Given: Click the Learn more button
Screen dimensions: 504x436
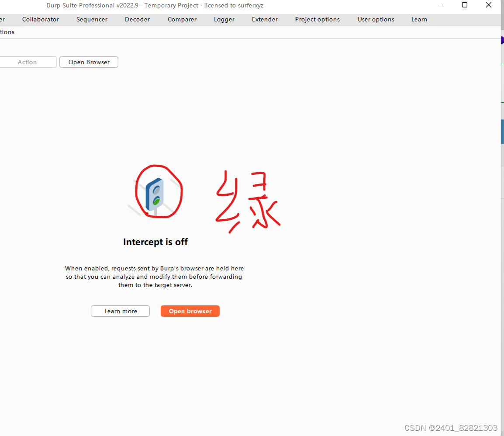Looking at the screenshot, I should coord(120,311).
